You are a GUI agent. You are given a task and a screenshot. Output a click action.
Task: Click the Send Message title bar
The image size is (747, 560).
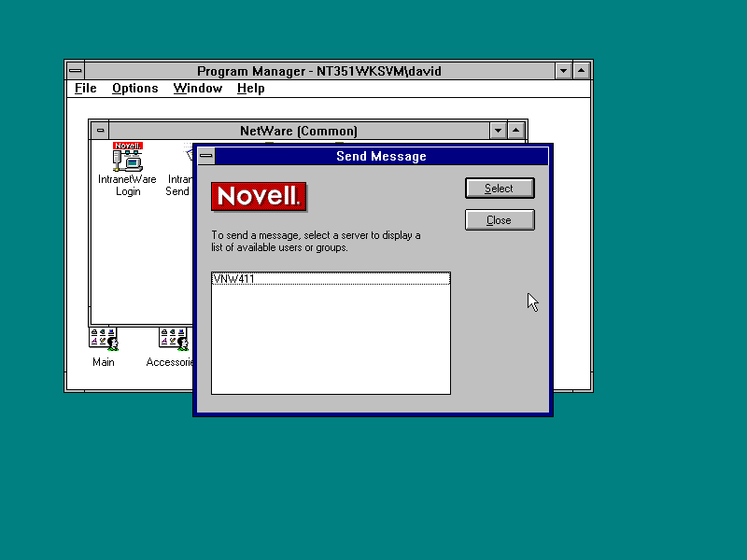pyautogui.click(x=382, y=156)
